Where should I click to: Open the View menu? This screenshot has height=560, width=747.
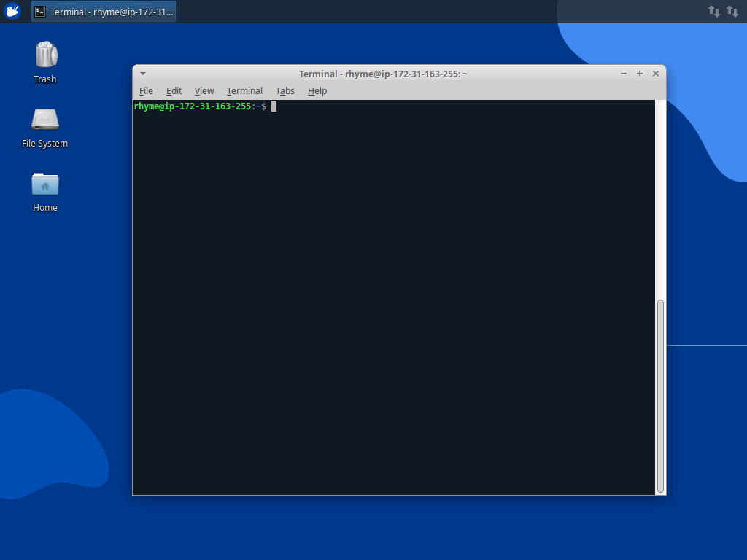[x=204, y=90]
